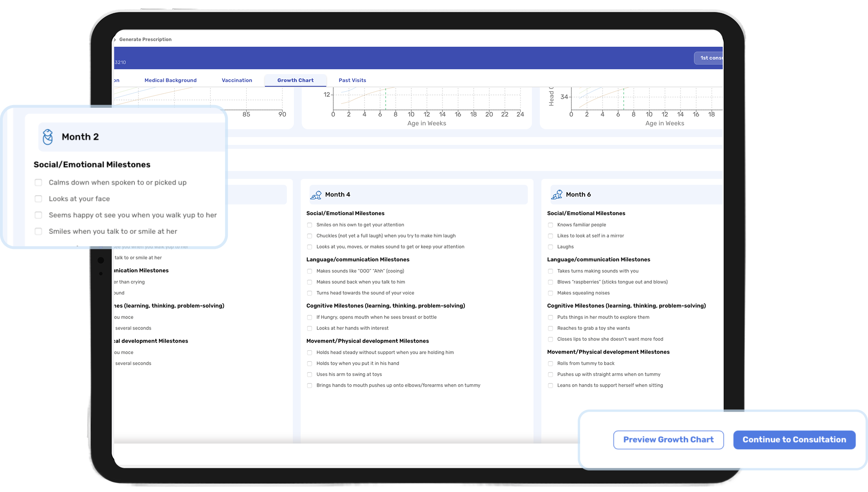Mark 'Holds toy when put in hand'
This screenshot has width=868, height=492.
tap(310, 364)
